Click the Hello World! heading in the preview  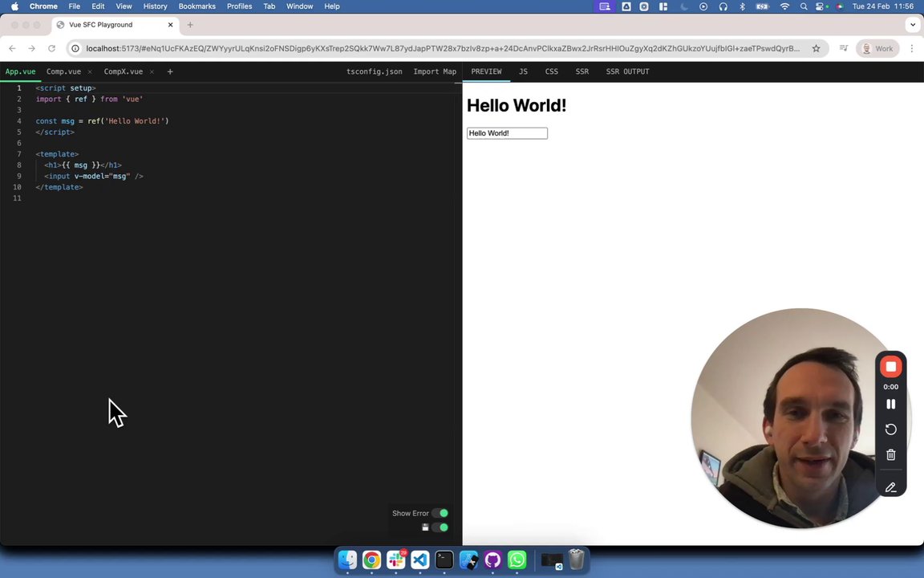tap(517, 106)
